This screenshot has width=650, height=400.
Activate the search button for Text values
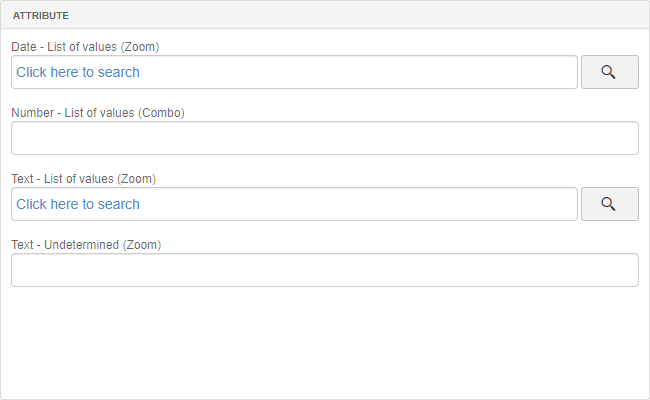(x=610, y=204)
